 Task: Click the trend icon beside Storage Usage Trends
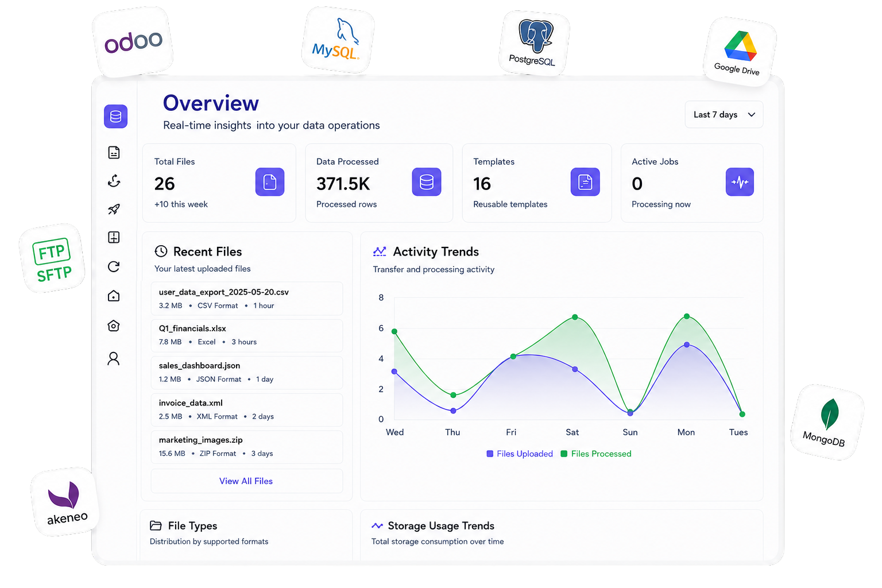[377, 525]
